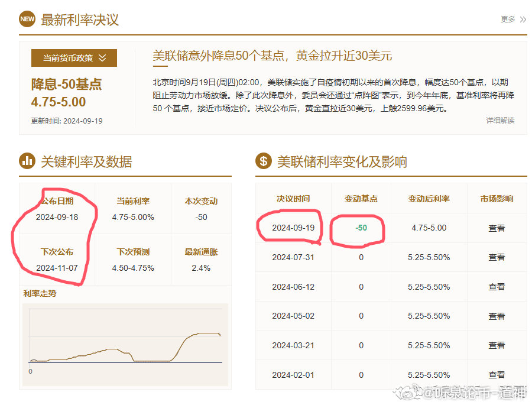Image resolution: width=532 pixels, height=405 pixels.
Task: Click the 市场影响 column header
Action: [x=497, y=199]
